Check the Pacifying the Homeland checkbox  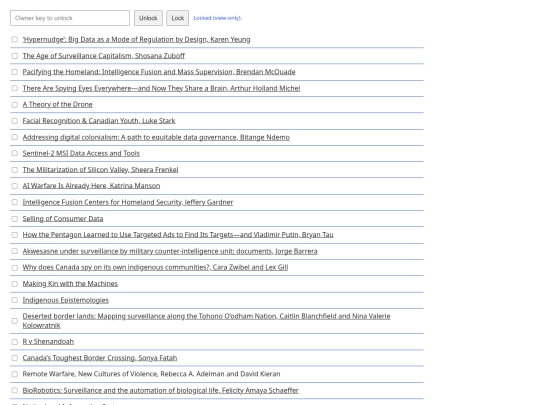(14, 72)
